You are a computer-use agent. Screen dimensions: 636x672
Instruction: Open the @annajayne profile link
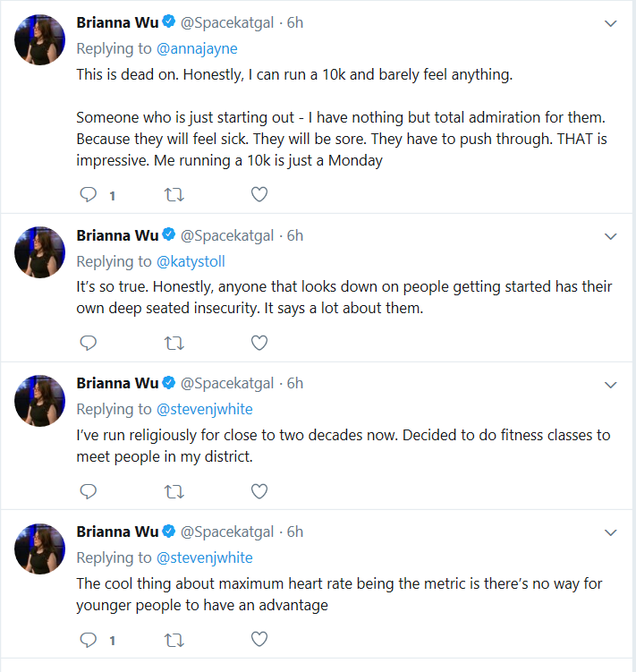tap(197, 49)
